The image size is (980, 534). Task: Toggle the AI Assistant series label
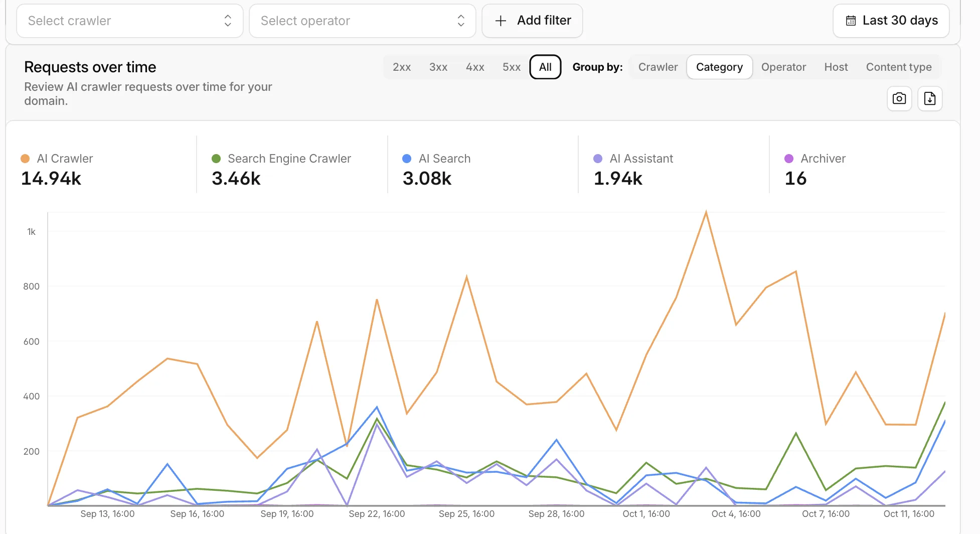(641, 159)
